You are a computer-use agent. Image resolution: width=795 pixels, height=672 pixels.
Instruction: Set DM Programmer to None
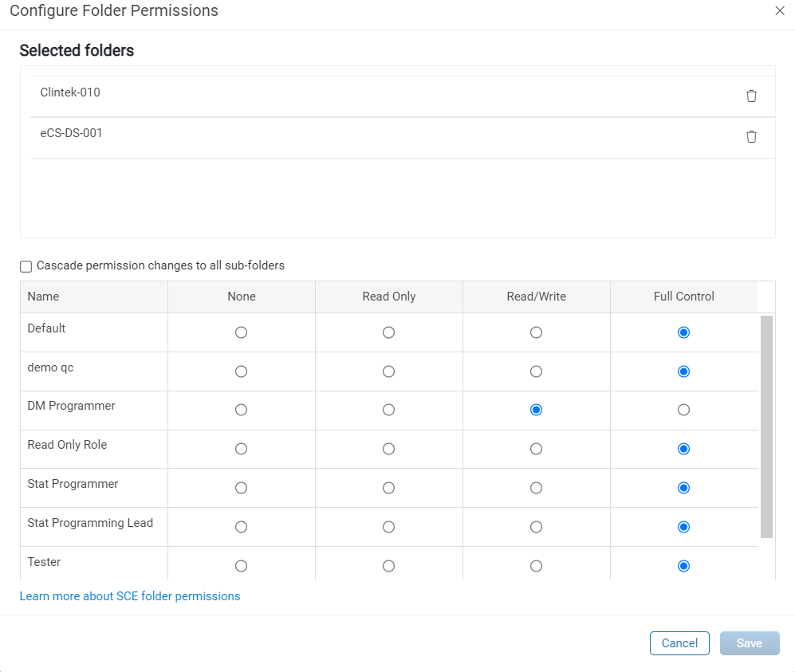(242, 410)
